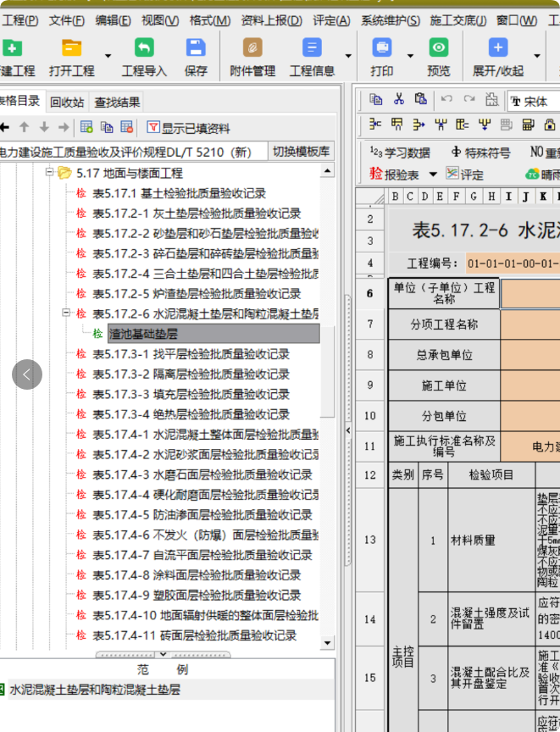This screenshot has width=560, height=732.
Task: Collapse the 5.17 地面与楼面工程 folder node
Action: [49, 173]
